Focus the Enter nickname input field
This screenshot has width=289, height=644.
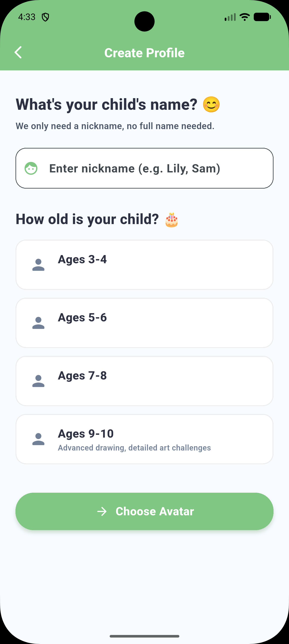coord(144,168)
